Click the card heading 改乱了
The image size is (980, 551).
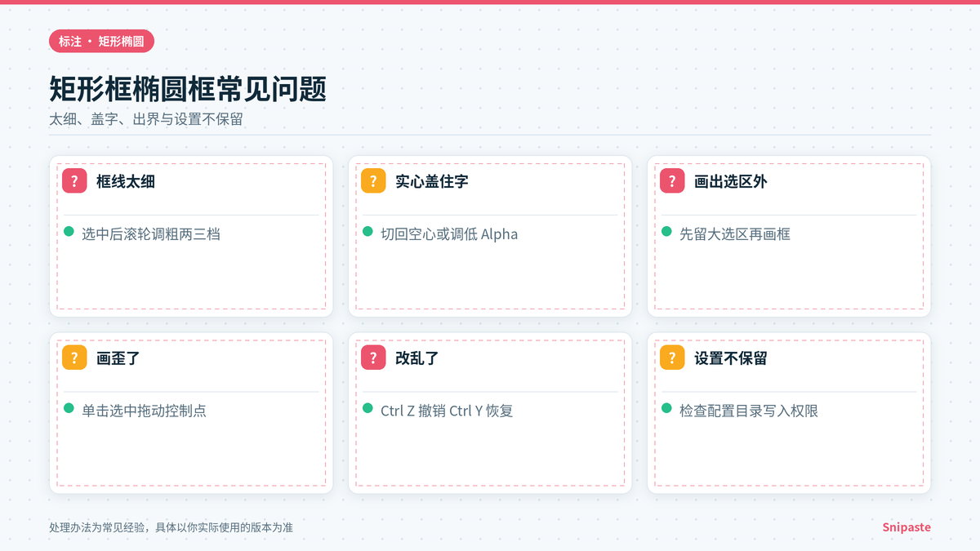(417, 358)
